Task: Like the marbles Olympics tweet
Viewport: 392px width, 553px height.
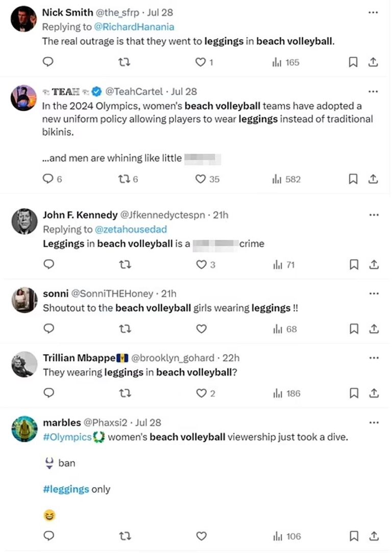Action: 202,536
